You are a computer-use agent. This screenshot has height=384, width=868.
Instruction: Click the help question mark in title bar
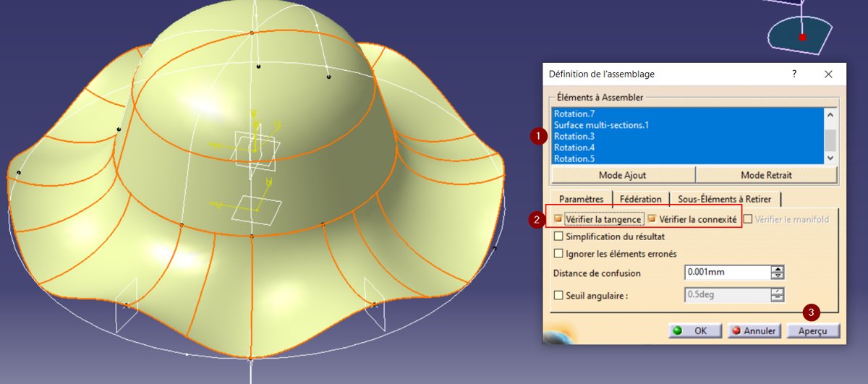pyautogui.click(x=794, y=74)
